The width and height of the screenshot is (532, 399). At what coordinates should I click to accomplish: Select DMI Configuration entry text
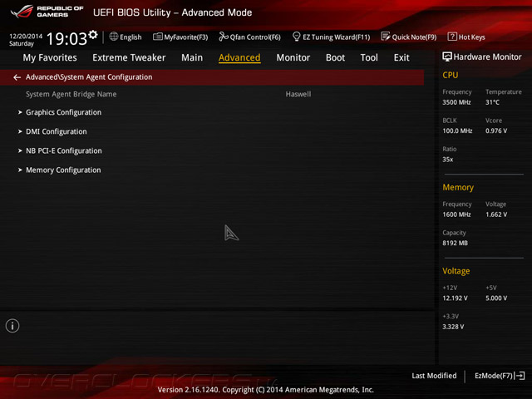pos(57,131)
